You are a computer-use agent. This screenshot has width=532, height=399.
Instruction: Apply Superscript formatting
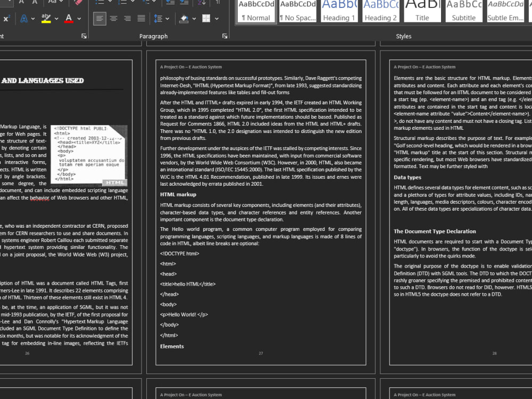coord(6,19)
